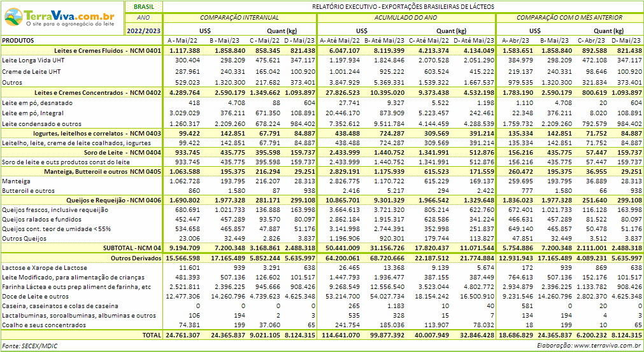
Task: Select the BRASIL header cell
Action: click(143, 6)
